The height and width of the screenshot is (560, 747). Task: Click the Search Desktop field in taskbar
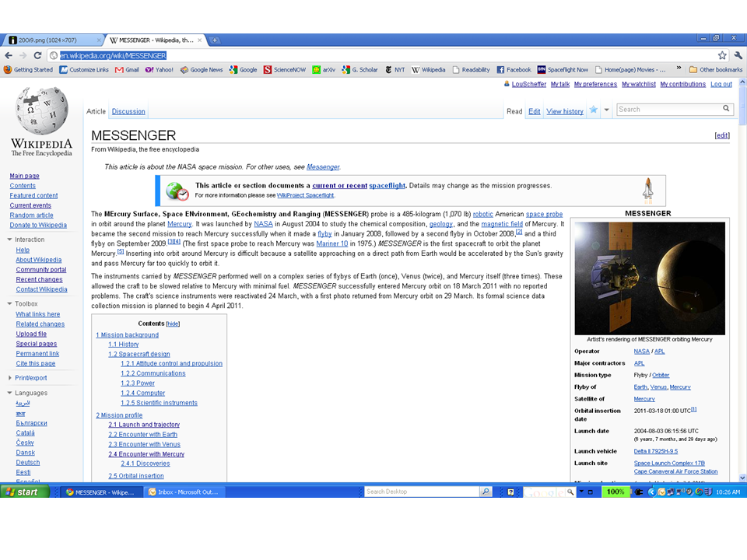[x=421, y=492]
